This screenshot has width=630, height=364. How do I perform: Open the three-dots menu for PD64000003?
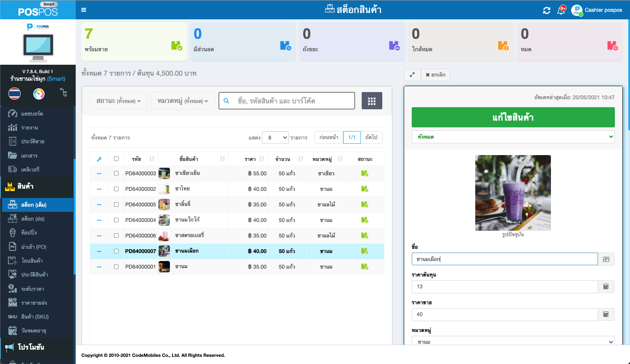click(x=99, y=174)
